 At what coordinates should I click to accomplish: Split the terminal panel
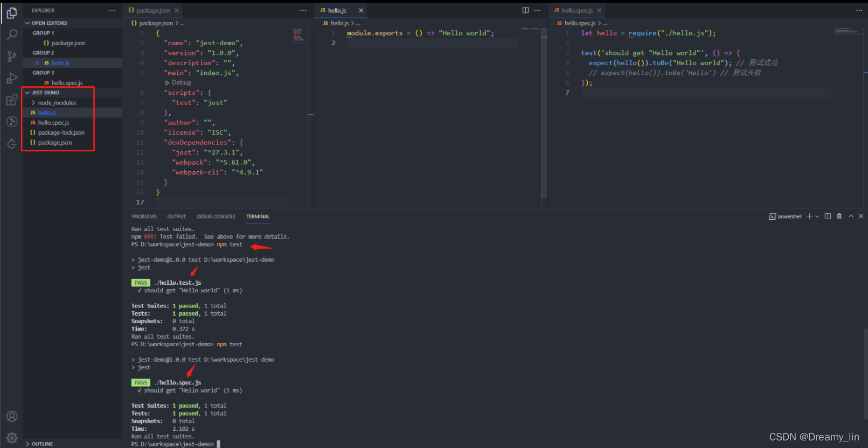click(828, 216)
